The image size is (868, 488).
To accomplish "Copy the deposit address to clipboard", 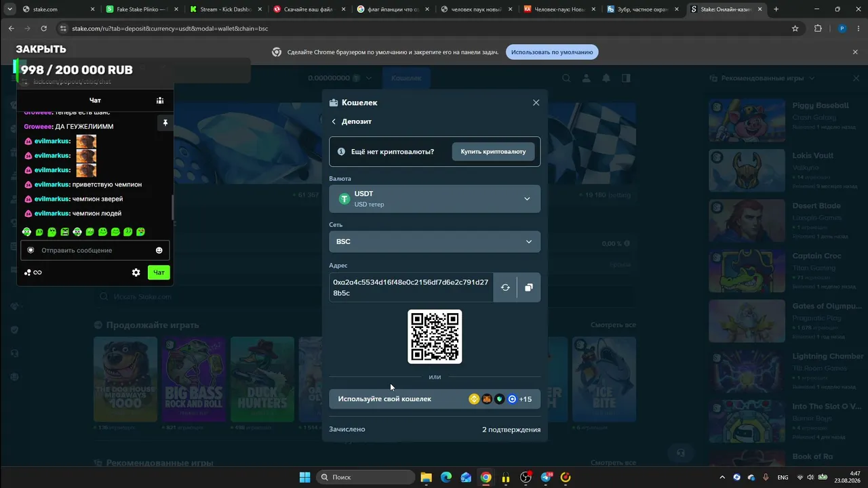I will [529, 287].
